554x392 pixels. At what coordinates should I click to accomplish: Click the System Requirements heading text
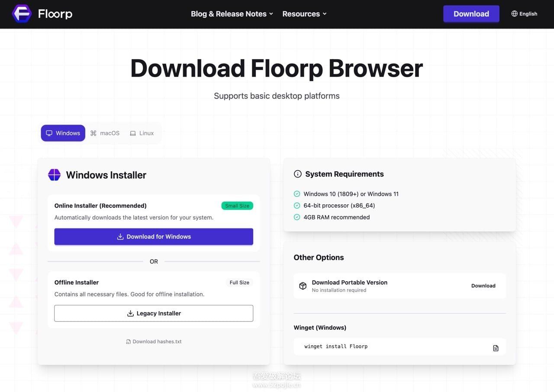(x=345, y=174)
